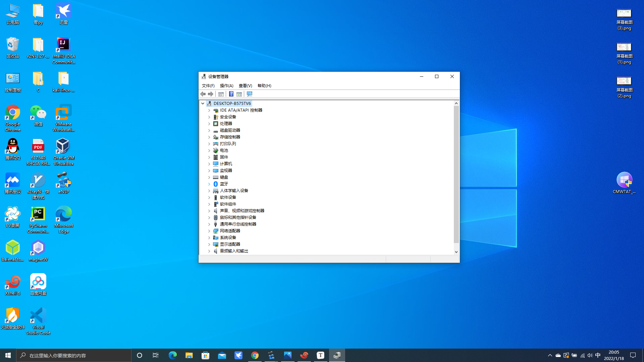The width and height of the screenshot is (644, 362).
Task: Toggle 处理器 device category
Action: 209,123
